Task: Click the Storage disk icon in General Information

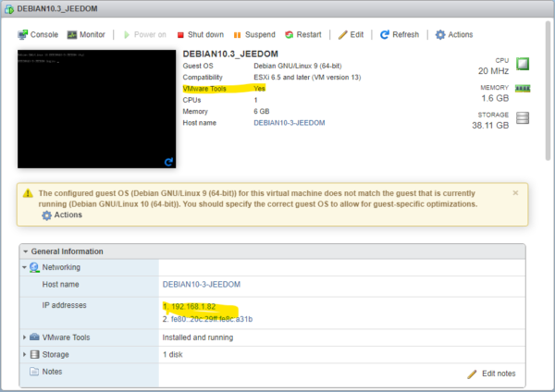Action: click(35, 354)
